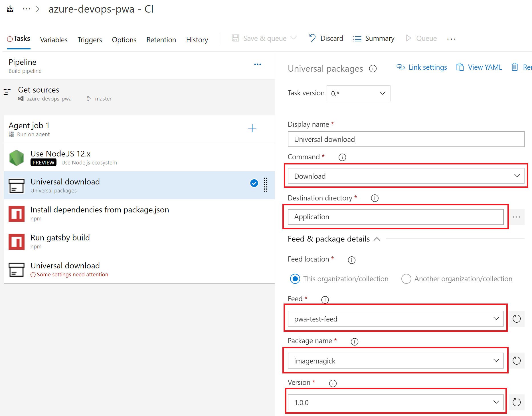Refresh the Package name list
This screenshot has height=416, width=532.
pos(517,361)
